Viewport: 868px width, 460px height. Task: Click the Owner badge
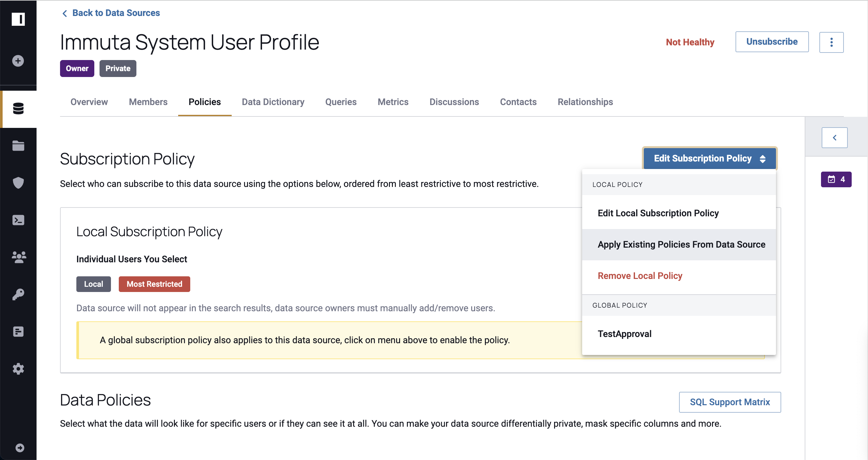(x=77, y=69)
